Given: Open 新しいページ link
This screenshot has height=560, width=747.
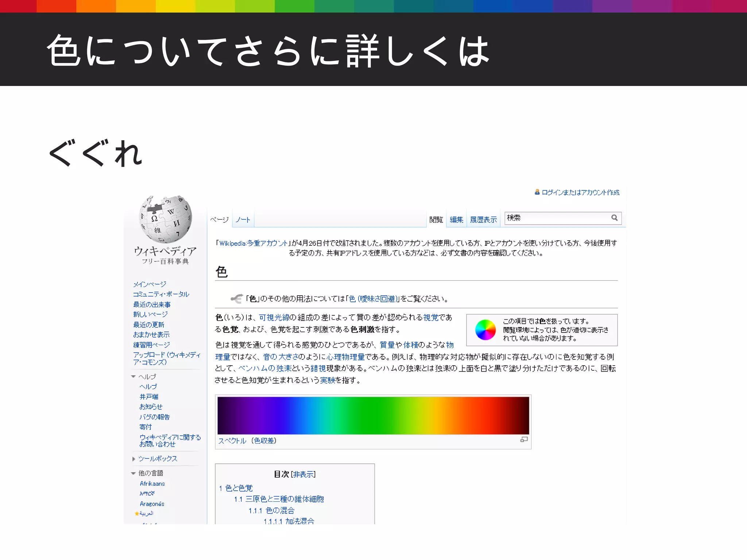Looking at the screenshot, I should pyautogui.click(x=150, y=314).
